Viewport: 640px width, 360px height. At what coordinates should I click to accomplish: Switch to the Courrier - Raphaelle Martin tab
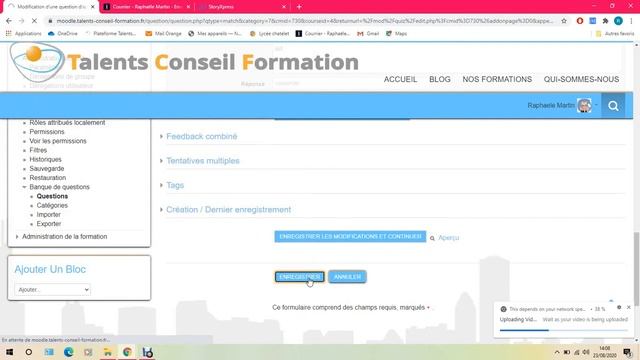click(x=147, y=7)
